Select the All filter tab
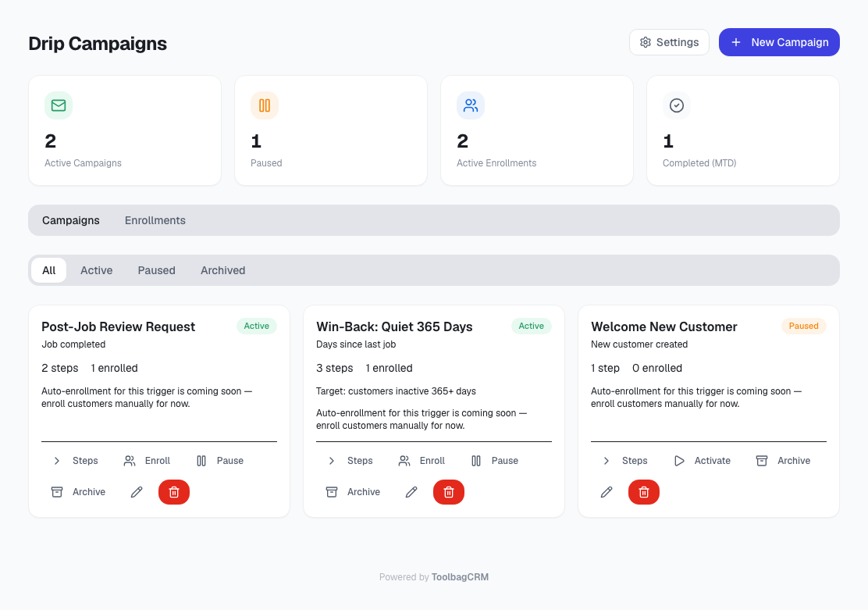Screen dimensions: 868x610 (x=48, y=270)
